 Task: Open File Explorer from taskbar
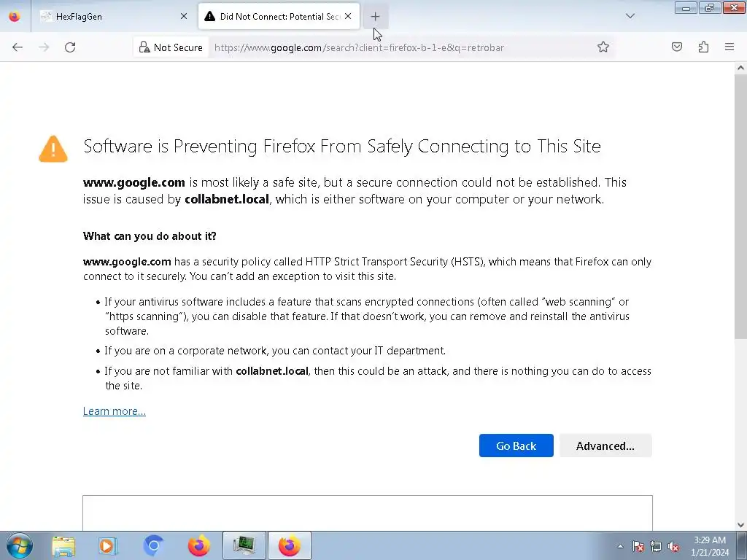[63, 545]
